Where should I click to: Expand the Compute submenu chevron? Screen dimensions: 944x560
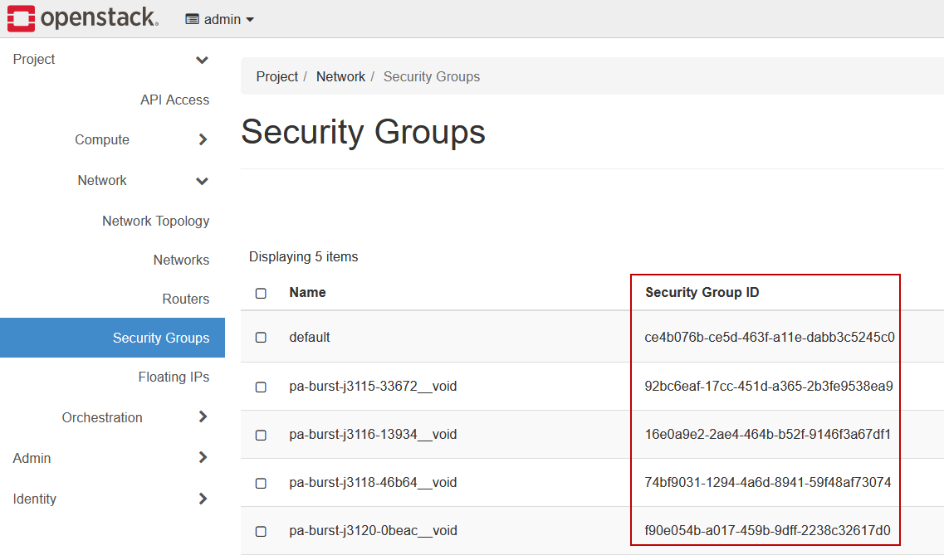203,140
